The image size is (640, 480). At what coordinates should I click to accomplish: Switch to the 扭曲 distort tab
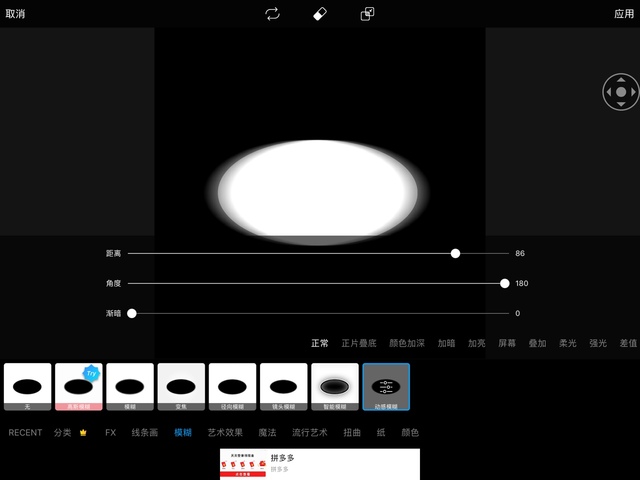pyautogui.click(x=352, y=433)
